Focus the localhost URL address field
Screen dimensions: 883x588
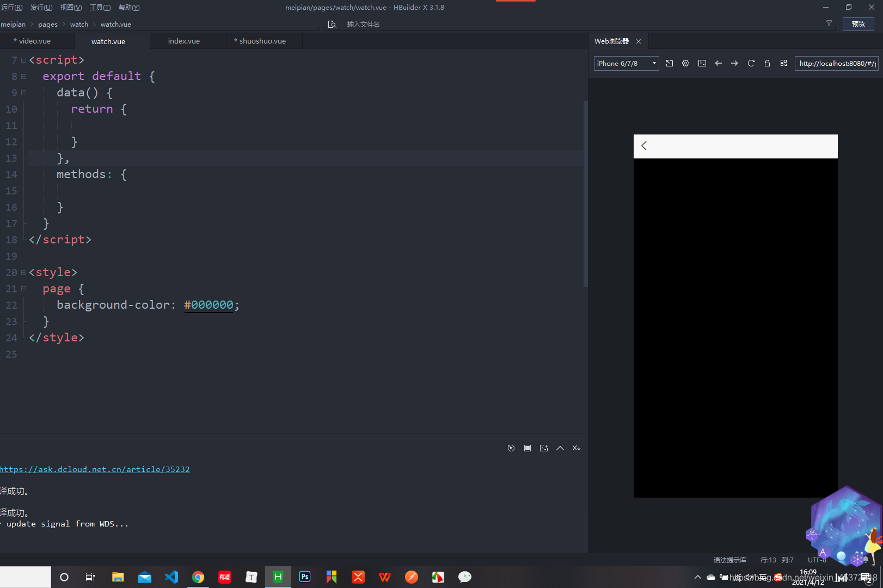pyautogui.click(x=837, y=63)
